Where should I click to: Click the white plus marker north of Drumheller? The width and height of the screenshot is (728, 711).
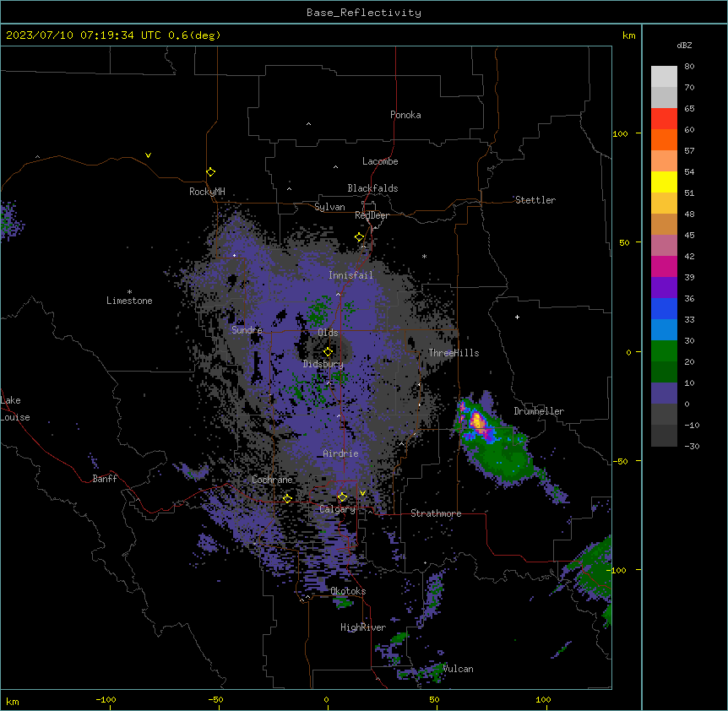pyautogui.click(x=517, y=317)
